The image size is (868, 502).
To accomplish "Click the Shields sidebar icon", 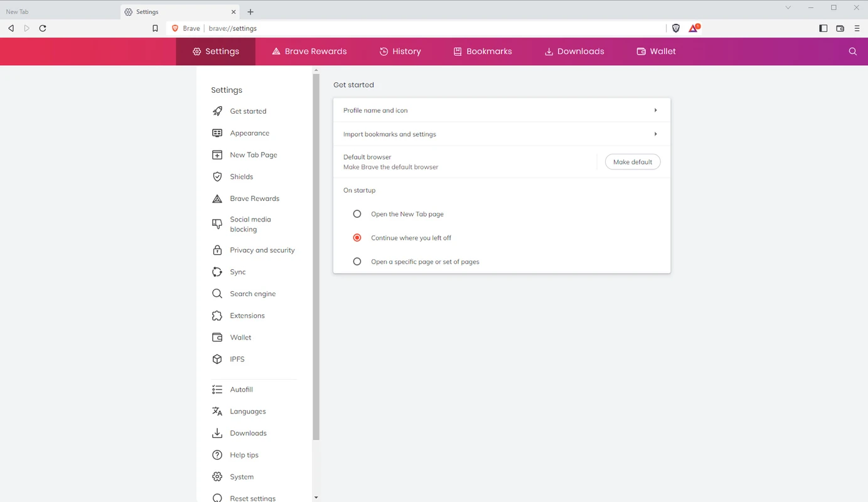I will click(x=217, y=177).
